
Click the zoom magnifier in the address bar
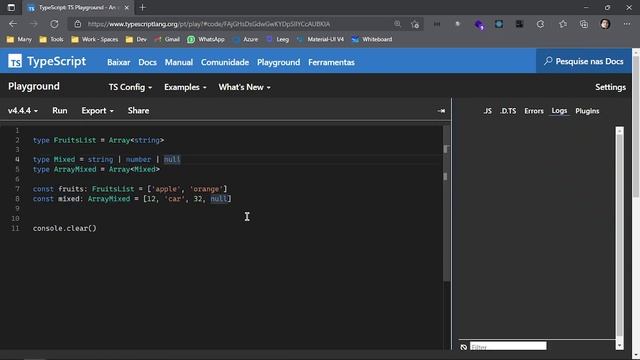[397, 24]
